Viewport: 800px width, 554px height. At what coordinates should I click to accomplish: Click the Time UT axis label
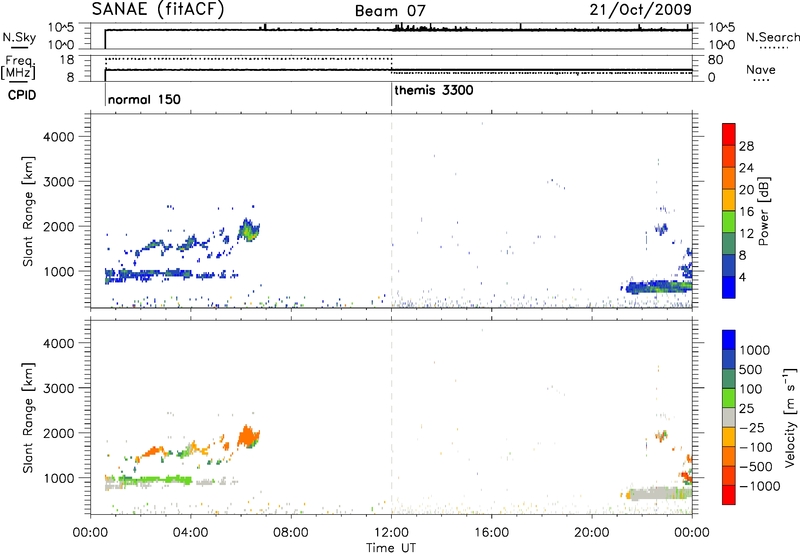[x=391, y=548]
